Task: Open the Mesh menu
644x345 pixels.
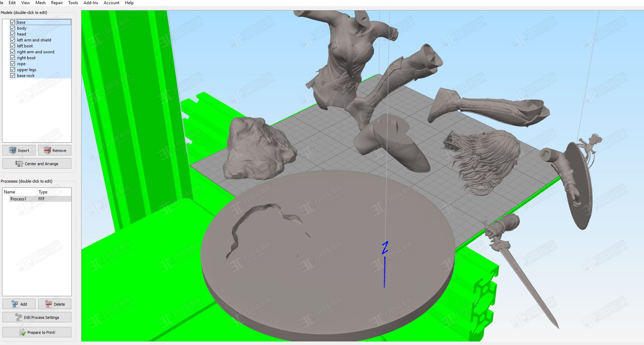Action: click(x=40, y=3)
